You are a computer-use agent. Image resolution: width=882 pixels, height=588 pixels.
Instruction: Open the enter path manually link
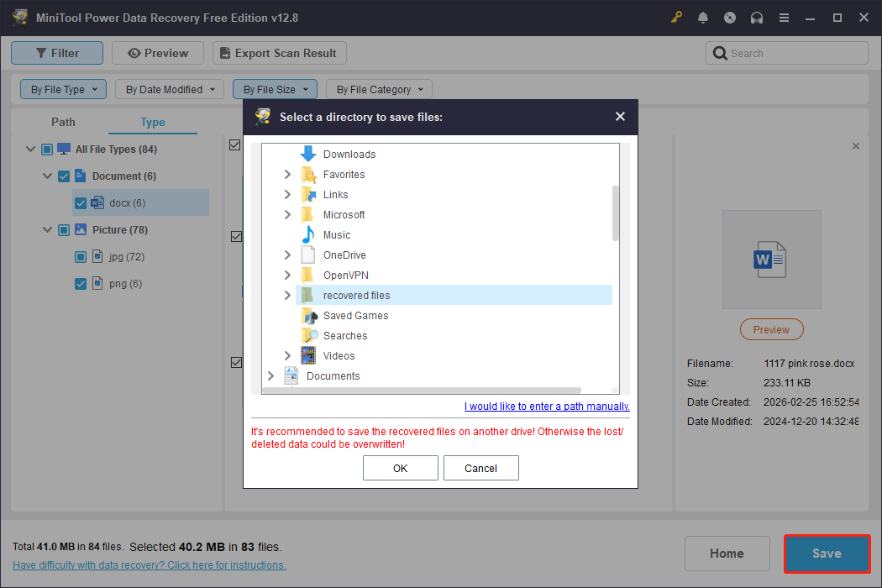point(547,406)
